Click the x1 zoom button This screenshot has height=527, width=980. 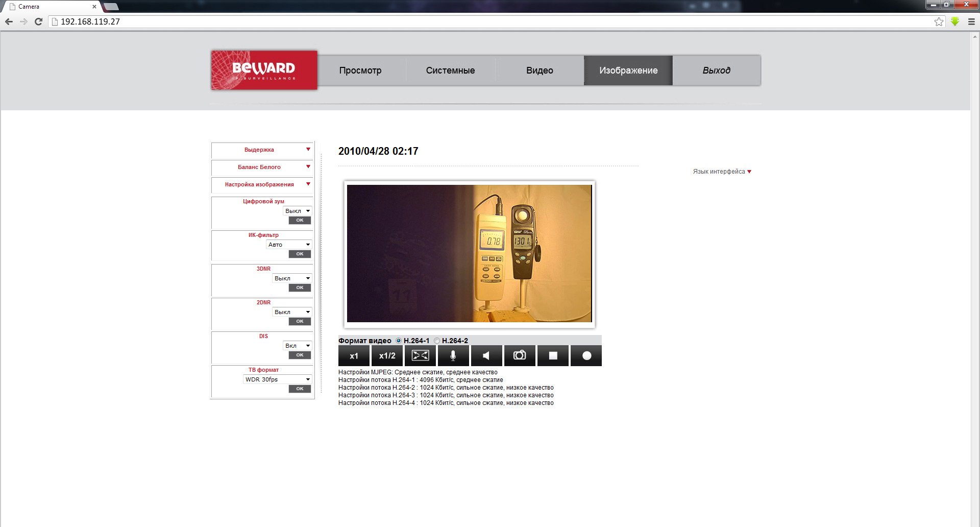pyautogui.click(x=354, y=356)
